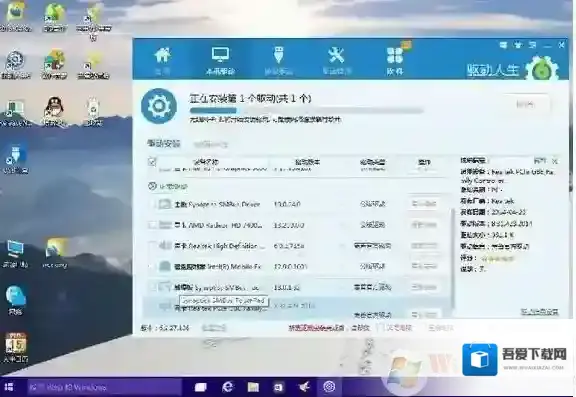Click the graphics card icon in the AMD Radeon row
Screen dimensions: 576x397
165,225
